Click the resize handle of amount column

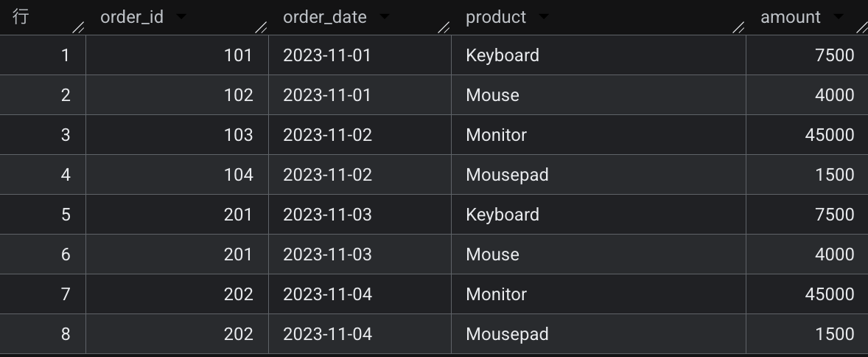[x=861, y=27]
